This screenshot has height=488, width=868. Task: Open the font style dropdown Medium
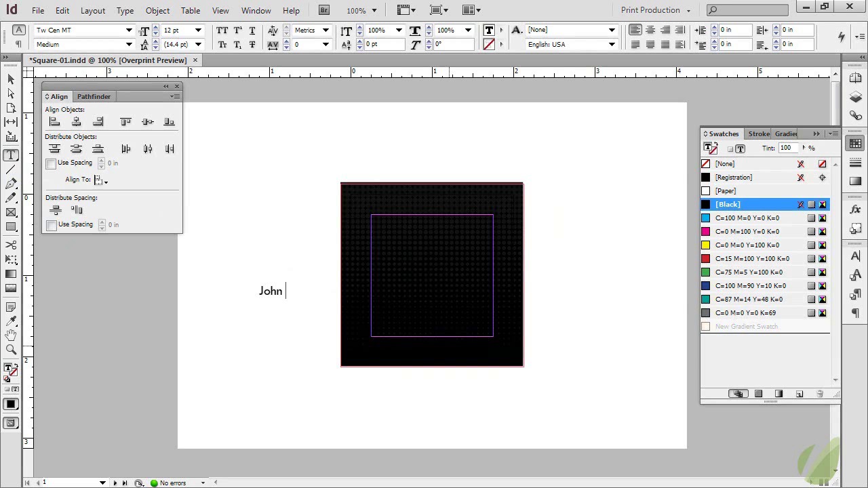[129, 45]
